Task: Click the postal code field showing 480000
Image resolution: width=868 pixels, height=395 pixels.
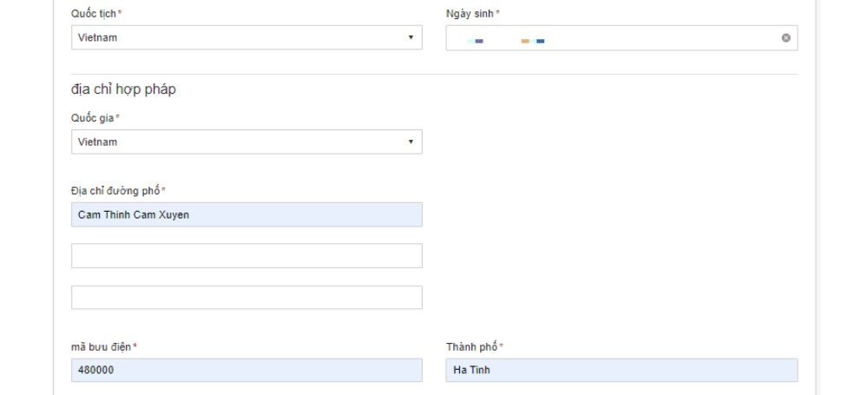Action: click(x=247, y=371)
